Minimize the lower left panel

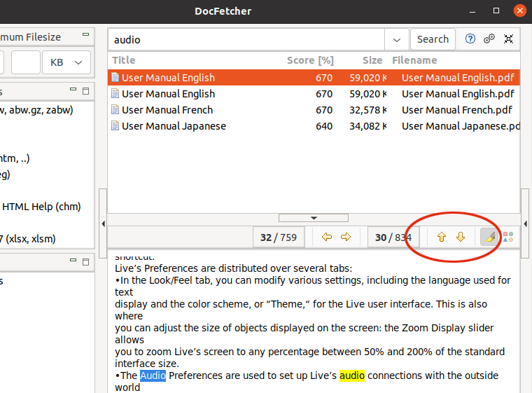pyautogui.click(x=73, y=260)
